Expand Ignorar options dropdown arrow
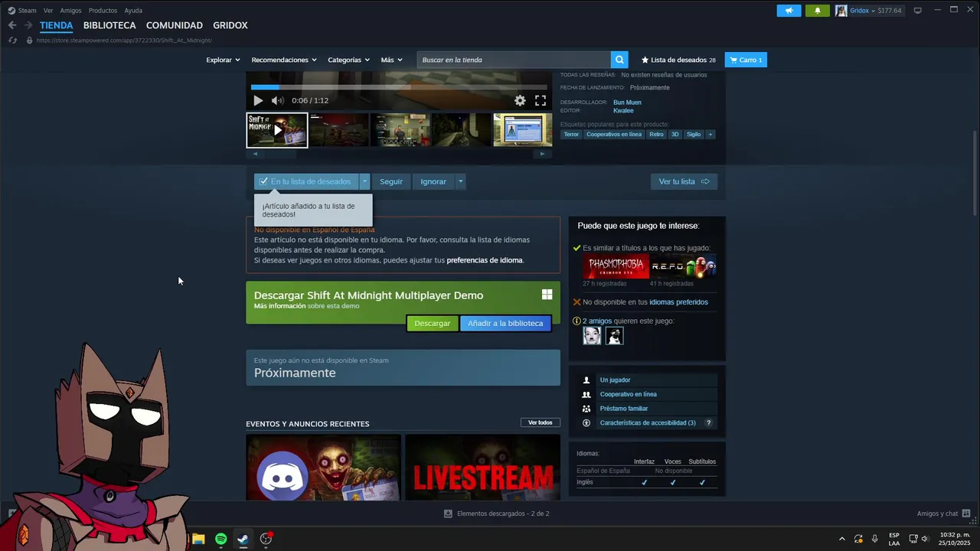Screen dimensions: 980x551 click(460, 181)
